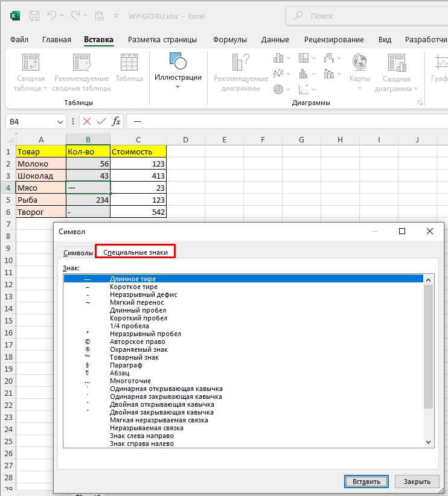448x496 pixels.
Task: Select cell C3 with value 413
Action: pos(138,176)
